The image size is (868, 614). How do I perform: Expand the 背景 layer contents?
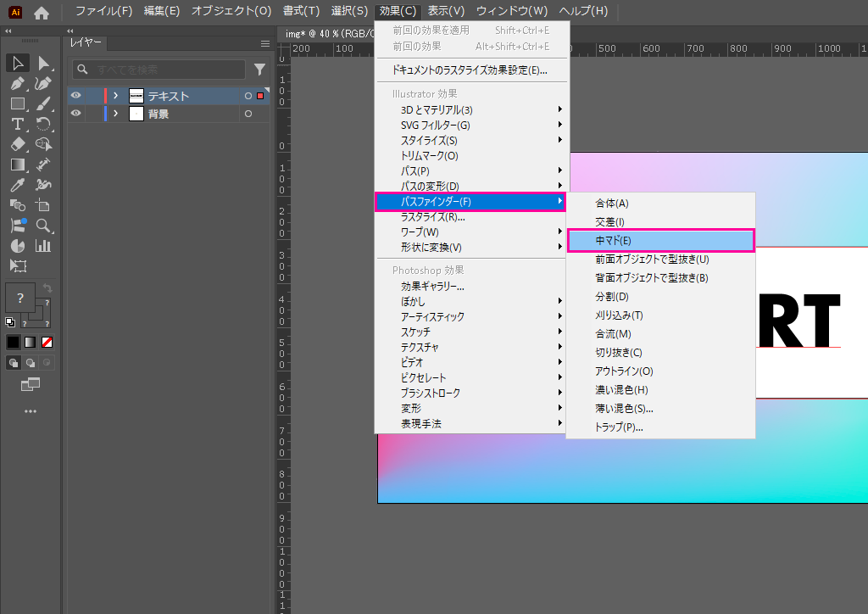coord(115,114)
